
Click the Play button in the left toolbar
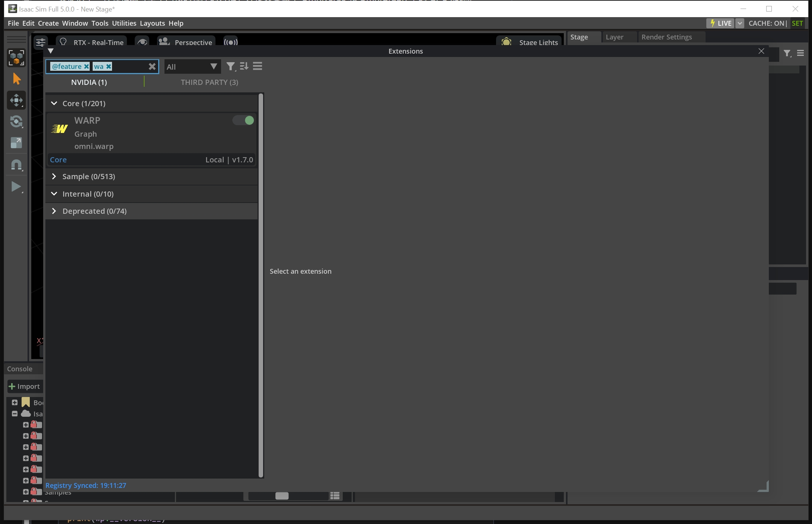(x=16, y=186)
